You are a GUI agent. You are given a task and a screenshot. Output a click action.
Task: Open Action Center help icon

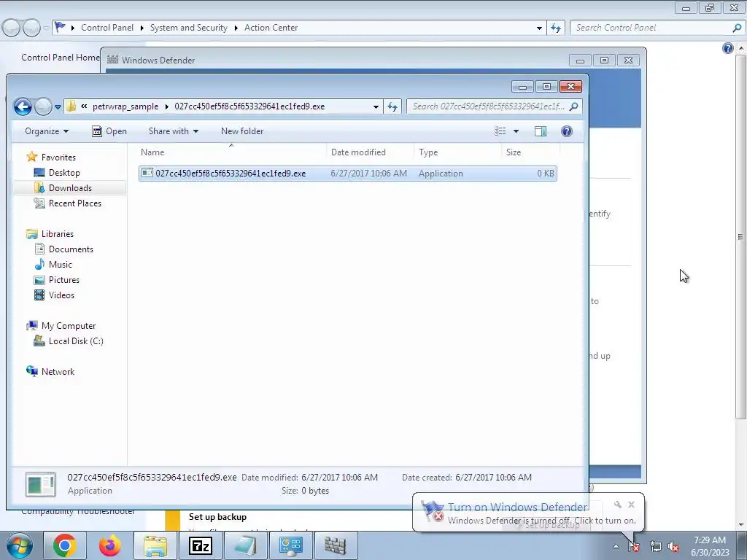pos(727,47)
